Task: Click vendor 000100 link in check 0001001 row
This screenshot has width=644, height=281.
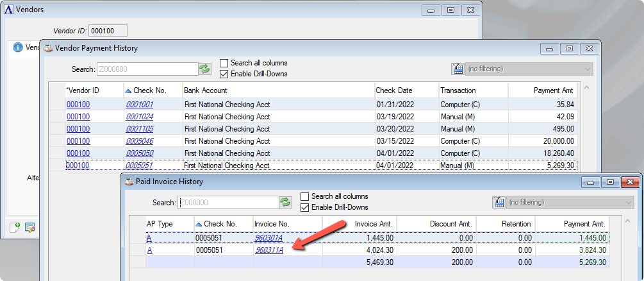Action: pyautogui.click(x=78, y=105)
